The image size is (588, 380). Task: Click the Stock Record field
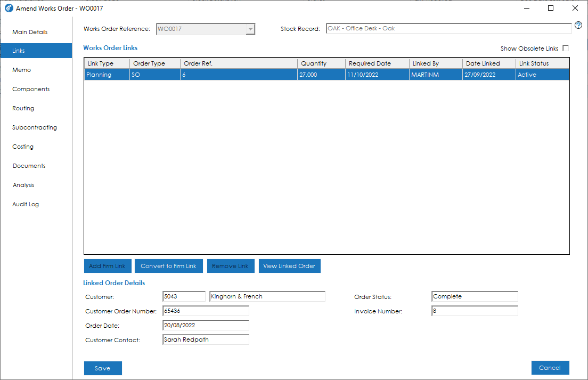point(449,28)
